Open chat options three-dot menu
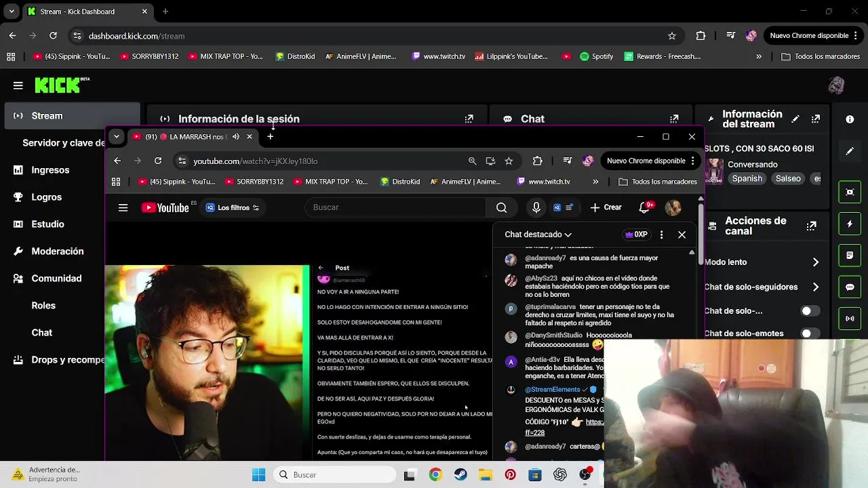The height and width of the screenshot is (488, 868). click(661, 235)
